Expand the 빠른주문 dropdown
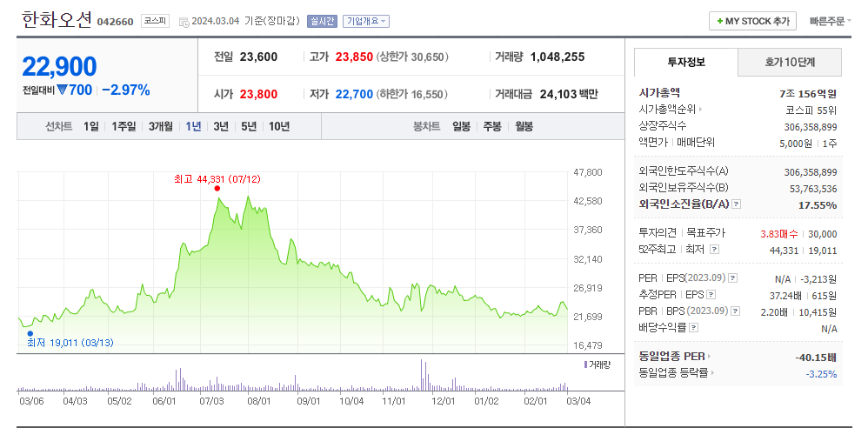The width and height of the screenshot is (868, 428). (x=831, y=21)
